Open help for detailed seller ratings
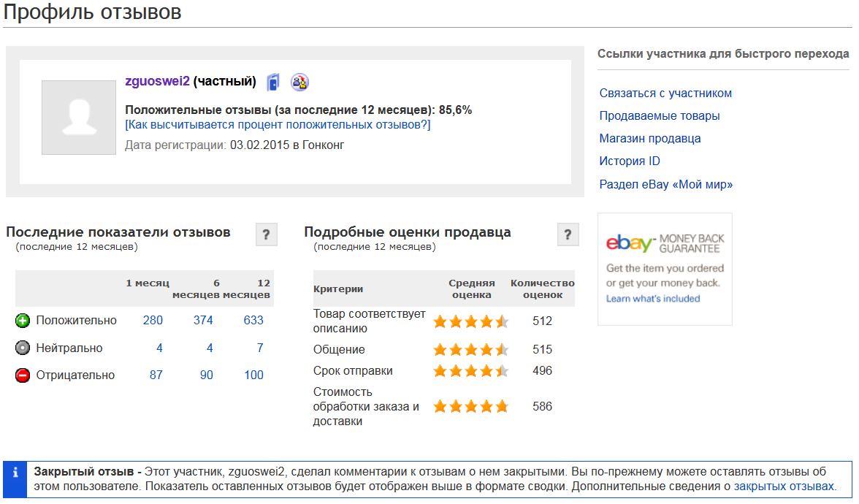Screen dimensions: 859x504 point(568,234)
